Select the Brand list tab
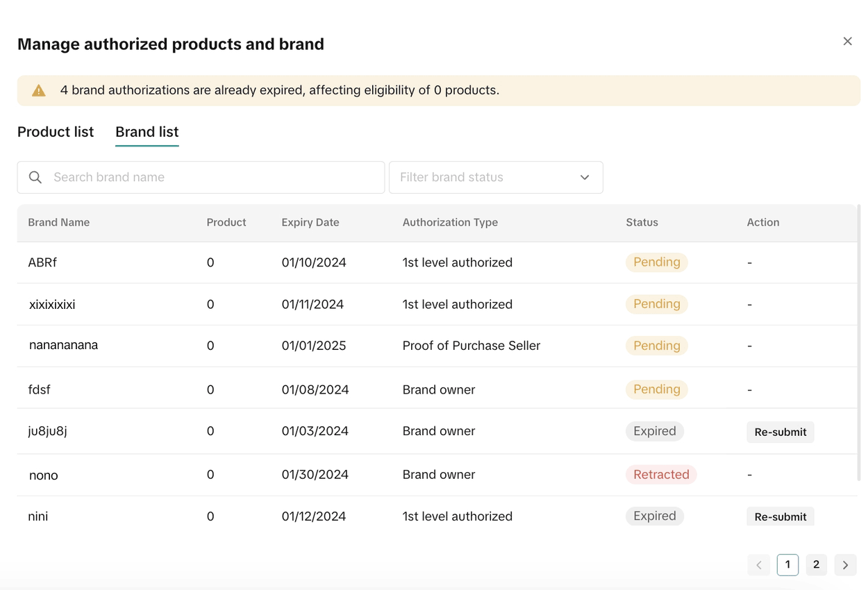Viewport: 868px width, 590px height. tap(147, 132)
